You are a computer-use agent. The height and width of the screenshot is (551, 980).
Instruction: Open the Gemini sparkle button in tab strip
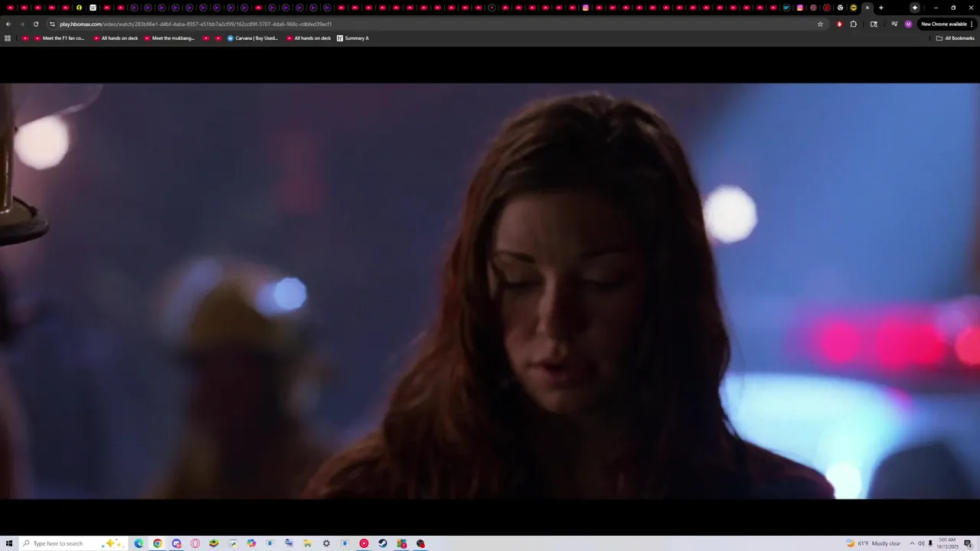tap(914, 8)
